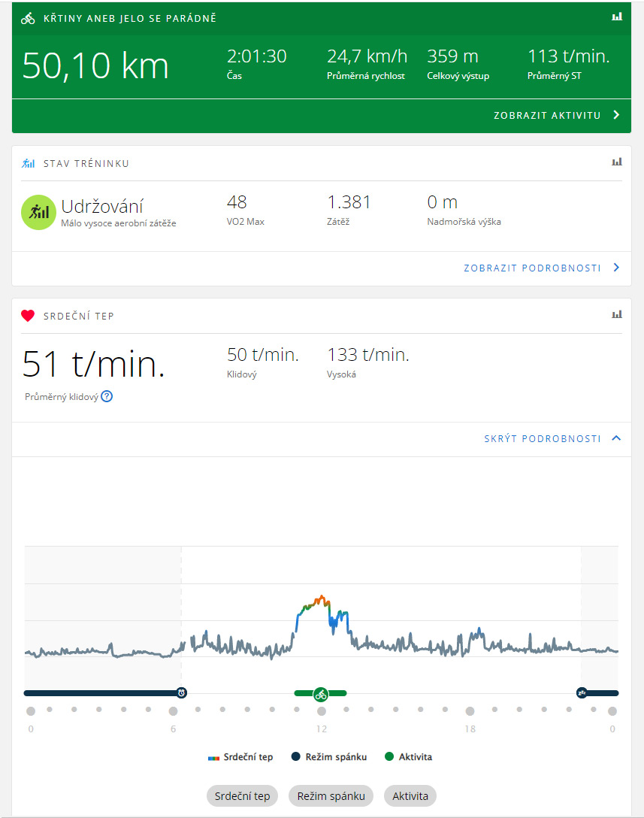Click the 2:01:30 time value

pos(256,56)
